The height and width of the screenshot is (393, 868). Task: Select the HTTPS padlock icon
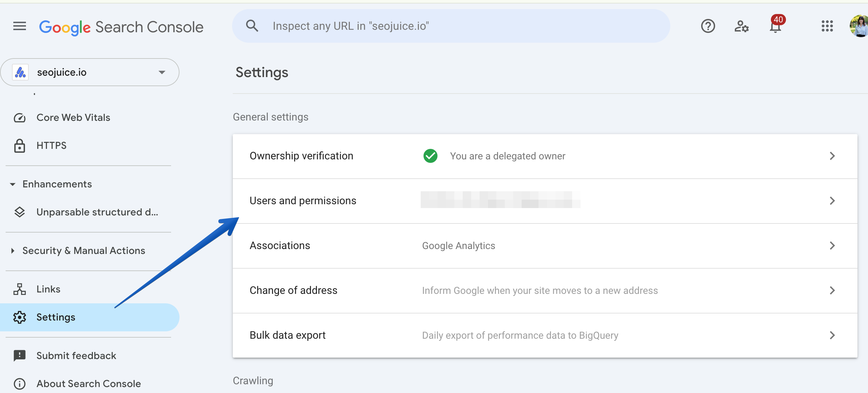[x=20, y=145]
